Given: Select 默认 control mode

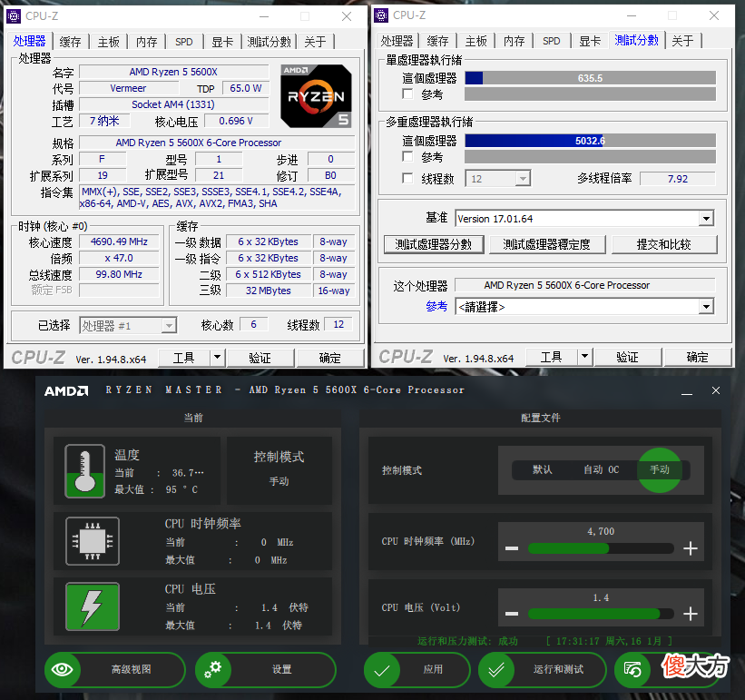Looking at the screenshot, I should tap(542, 469).
